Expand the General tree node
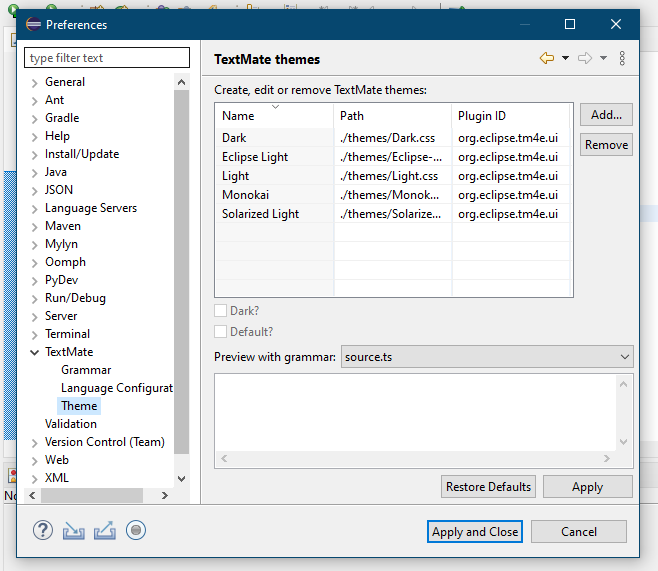This screenshot has height=571, width=658. click(x=35, y=83)
